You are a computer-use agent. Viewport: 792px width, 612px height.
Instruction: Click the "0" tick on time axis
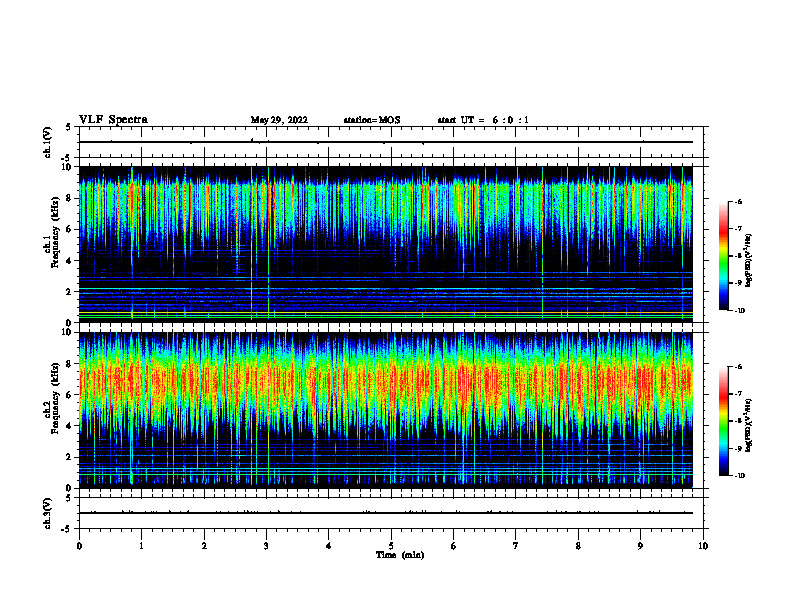point(79,546)
